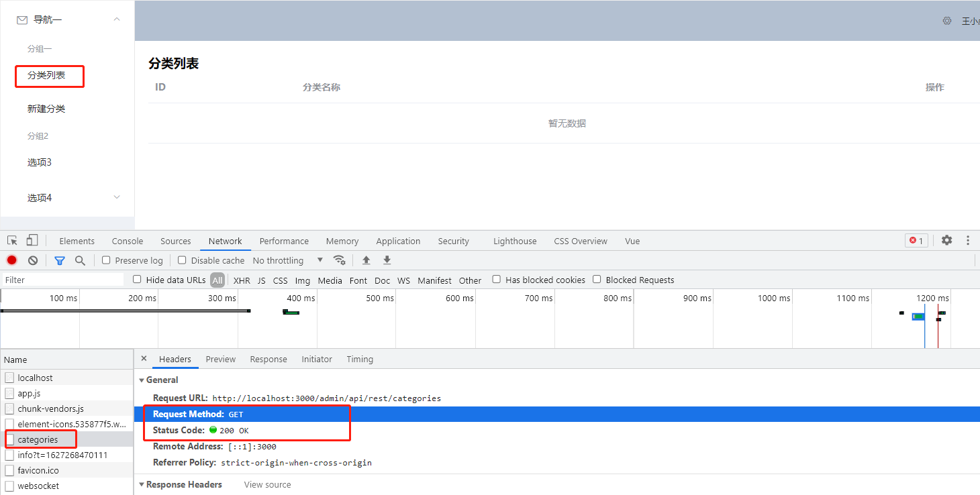Show the Response tab of request
The image size is (980, 495).
tap(268, 360)
